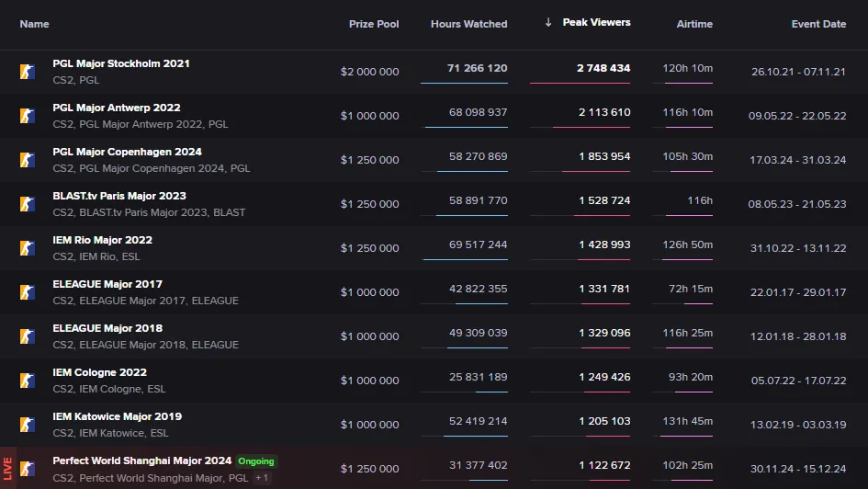Click airtime value 126h 50m

(688, 244)
